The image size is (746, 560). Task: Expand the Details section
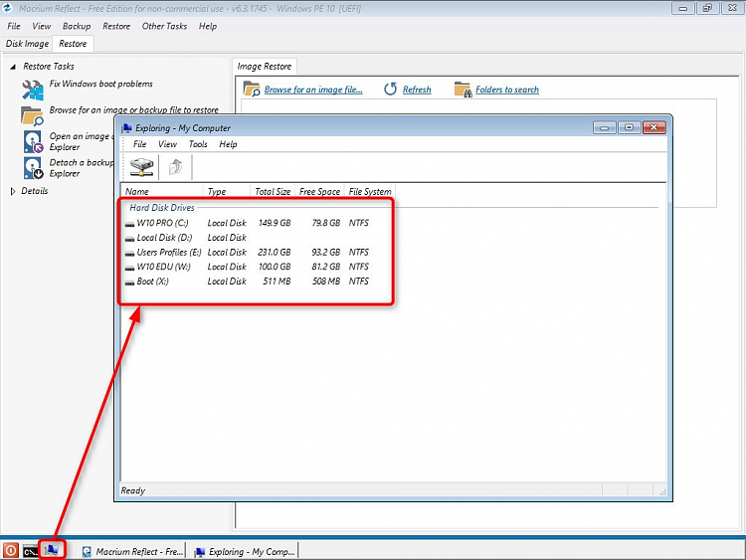12,191
